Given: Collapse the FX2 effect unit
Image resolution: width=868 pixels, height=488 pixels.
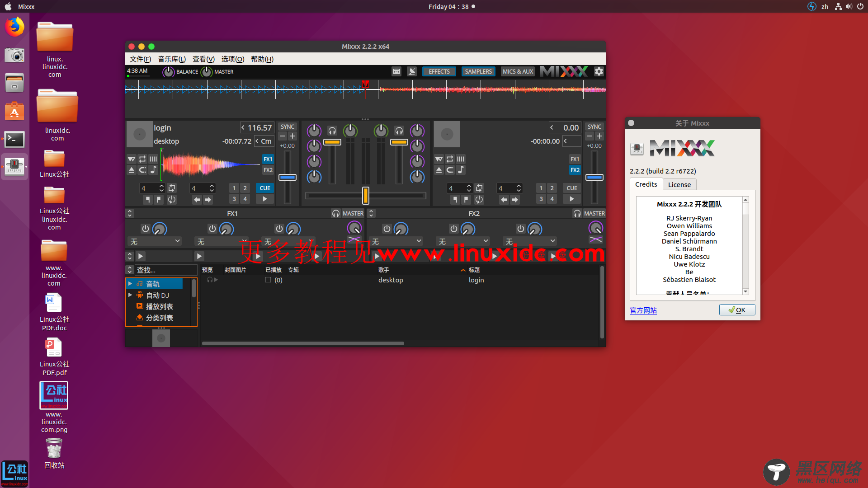Looking at the screenshot, I should (x=371, y=213).
